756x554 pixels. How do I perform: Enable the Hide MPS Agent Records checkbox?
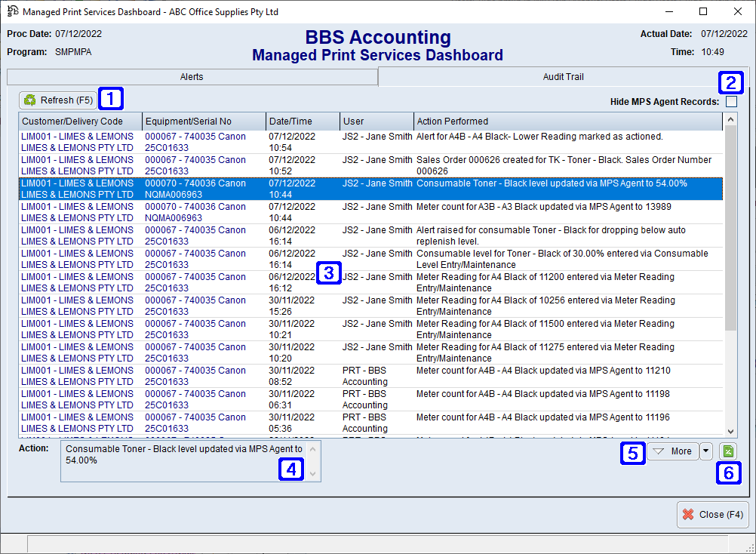730,101
